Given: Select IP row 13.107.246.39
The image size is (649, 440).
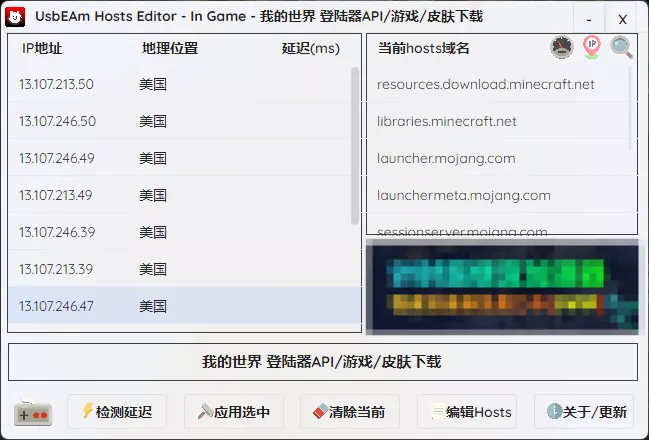Looking at the screenshot, I should (x=180, y=232).
